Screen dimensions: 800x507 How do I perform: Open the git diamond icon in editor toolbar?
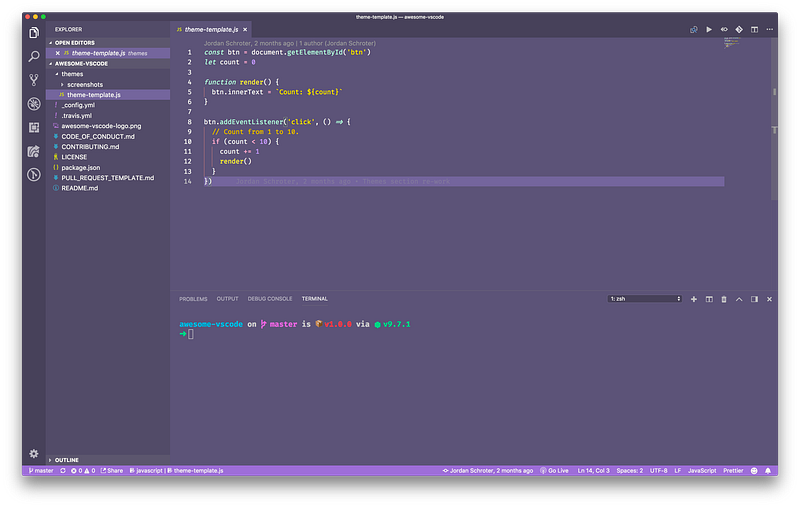coord(739,30)
